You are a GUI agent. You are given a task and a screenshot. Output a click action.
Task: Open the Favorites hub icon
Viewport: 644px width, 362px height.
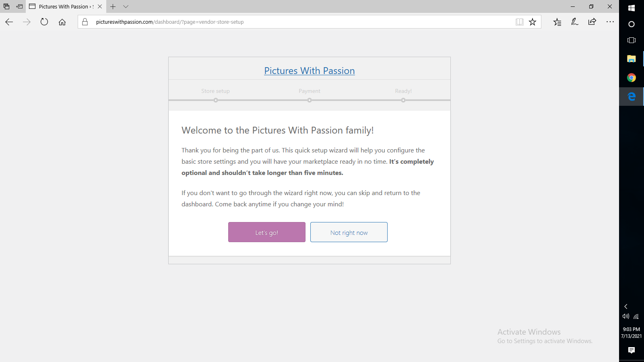pos(557,22)
